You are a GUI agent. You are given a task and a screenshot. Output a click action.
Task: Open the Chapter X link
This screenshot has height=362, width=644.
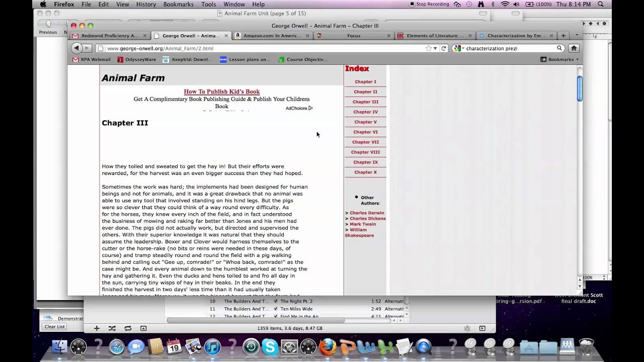pyautogui.click(x=365, y=172)
